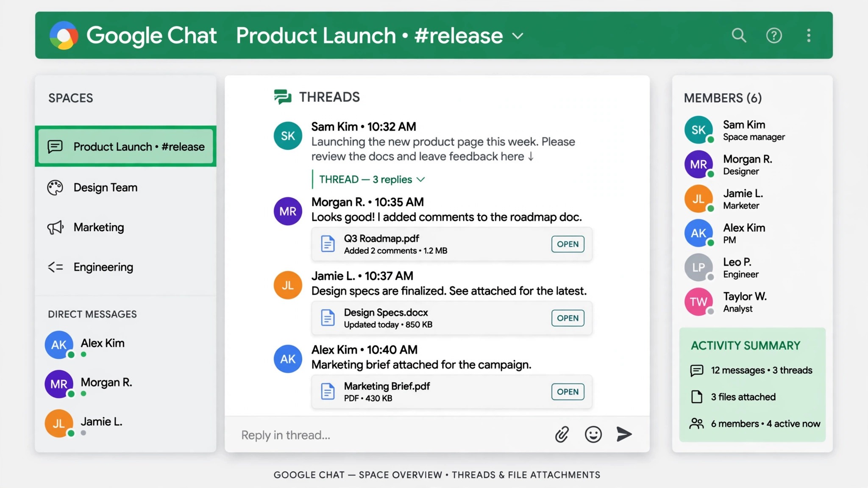Click JL avatar in Direct Messages
The image size is (868, 488).
(x=59, y=423)
